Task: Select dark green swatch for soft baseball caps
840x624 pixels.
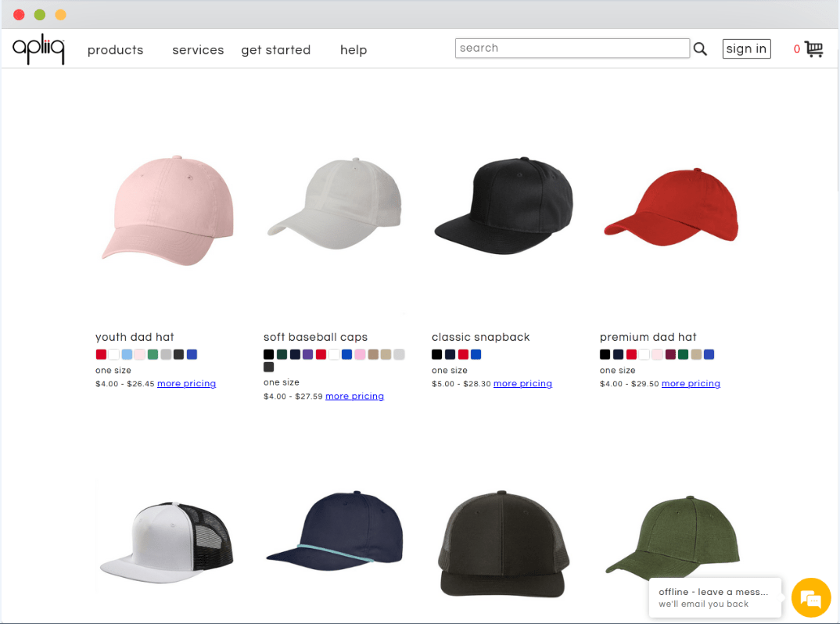Action: click(x=282, y=354)
